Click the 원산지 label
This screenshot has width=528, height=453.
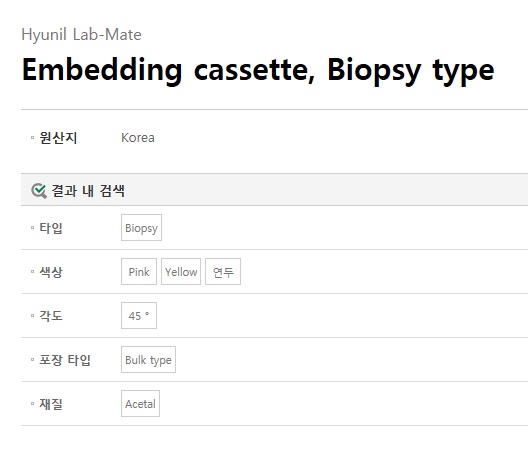click(x=58, y=138)
